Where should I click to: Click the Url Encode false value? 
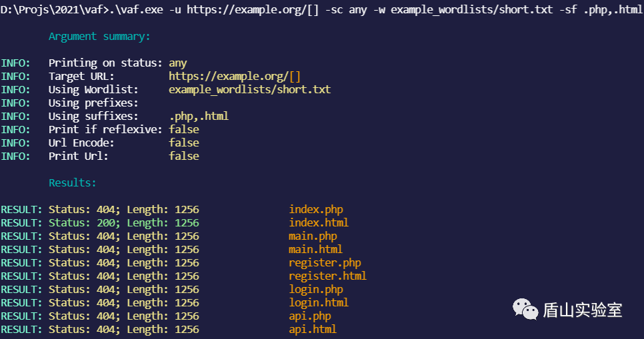pyautogui.click(x=184, y=143)
